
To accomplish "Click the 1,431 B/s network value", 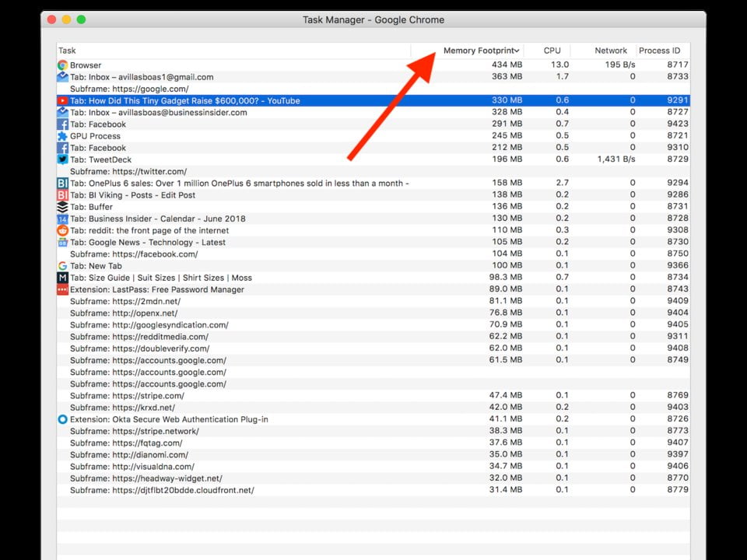I will pos(616,159).
